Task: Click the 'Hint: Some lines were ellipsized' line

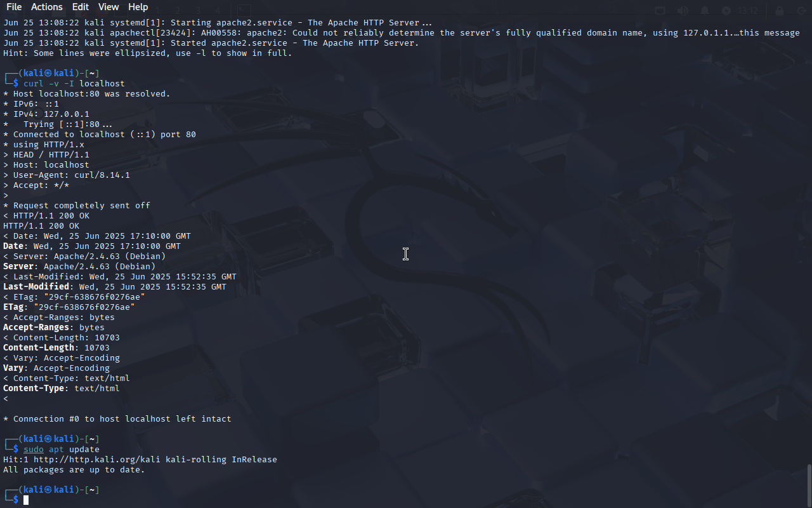Action: pyautogui.click(x=148, y=53)
